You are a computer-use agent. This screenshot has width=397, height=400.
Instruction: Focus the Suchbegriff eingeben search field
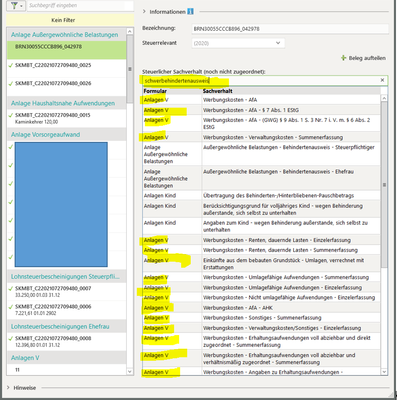80,5
